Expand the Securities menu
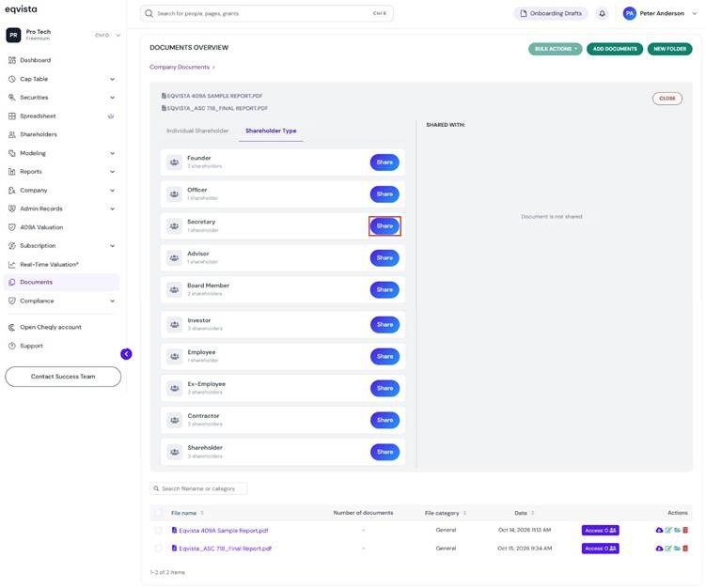The width and height of the screenshot is (706, 588). [112, 98]
